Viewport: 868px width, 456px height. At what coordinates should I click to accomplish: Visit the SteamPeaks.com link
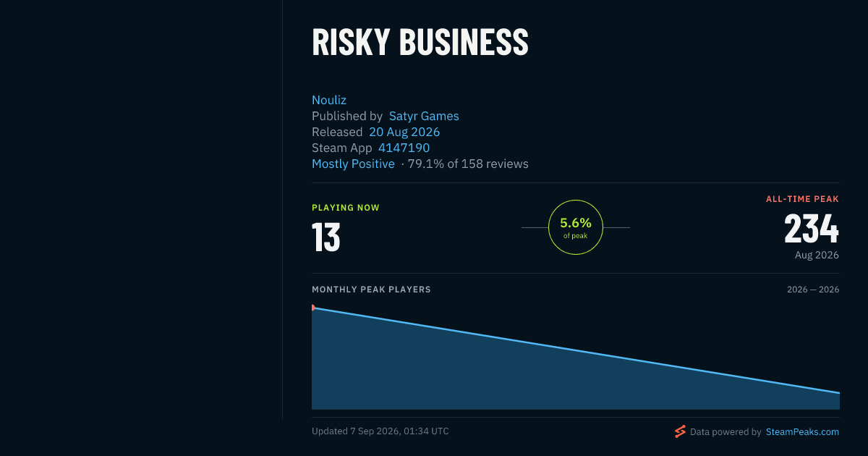(802, 431)
